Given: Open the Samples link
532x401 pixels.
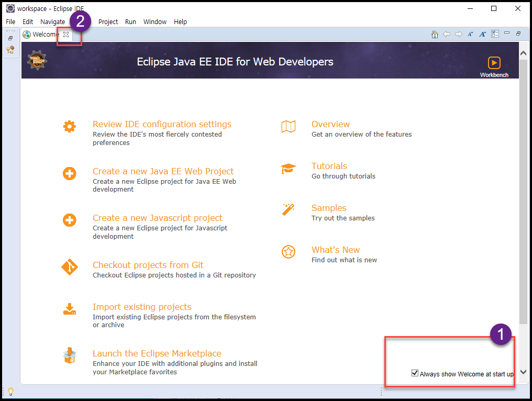Looking at the screenshot, I should (x=329, y=208).
